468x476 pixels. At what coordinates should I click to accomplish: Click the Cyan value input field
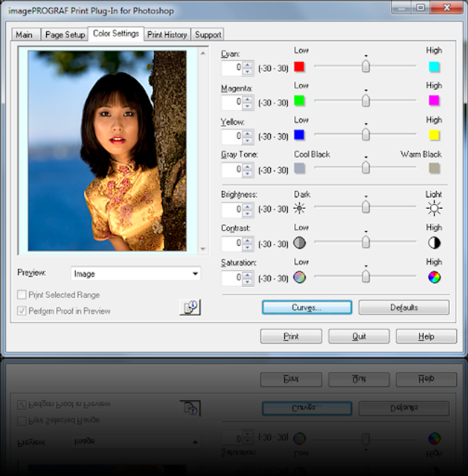point(232,68)
